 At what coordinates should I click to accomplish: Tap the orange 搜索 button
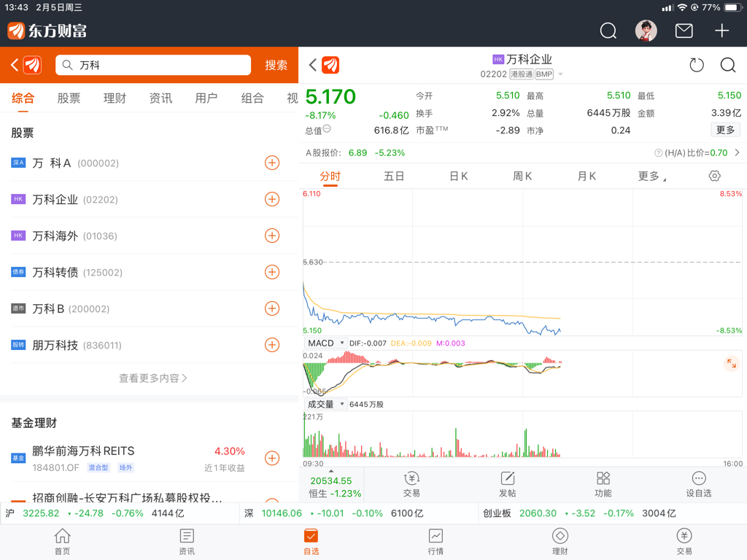tap(276, 65)
